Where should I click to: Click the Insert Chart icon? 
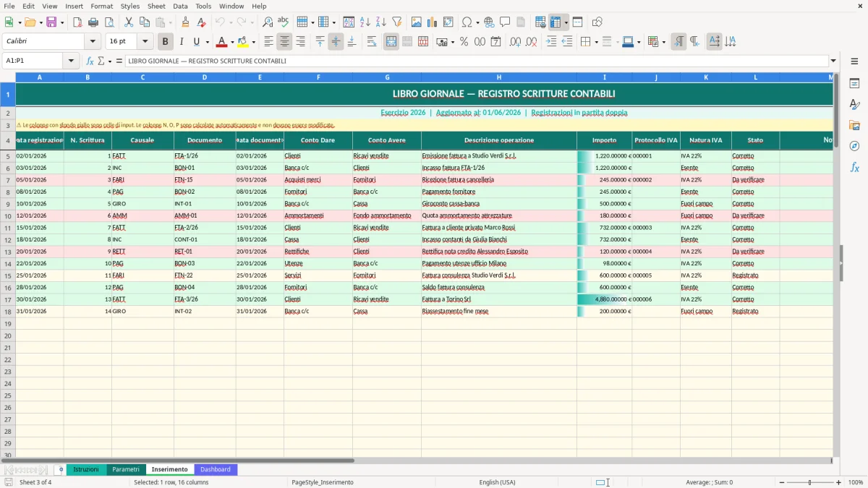point(433,22)
